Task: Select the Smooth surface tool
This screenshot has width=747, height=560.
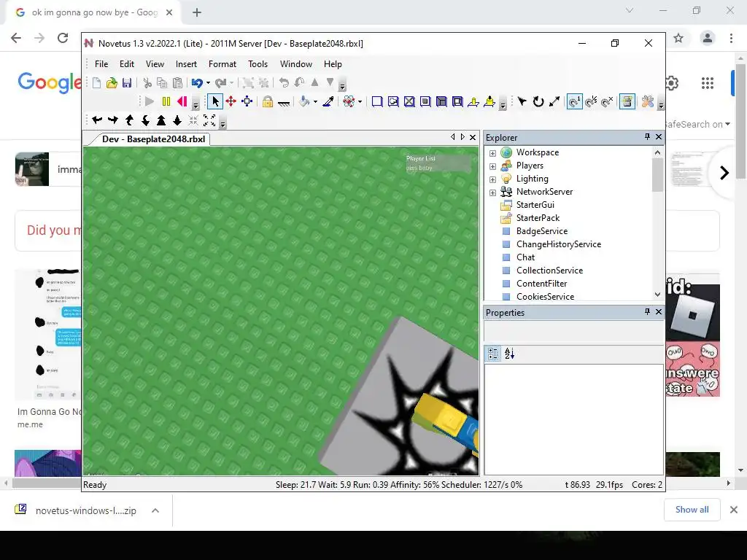Action: [x=377, y=101]
